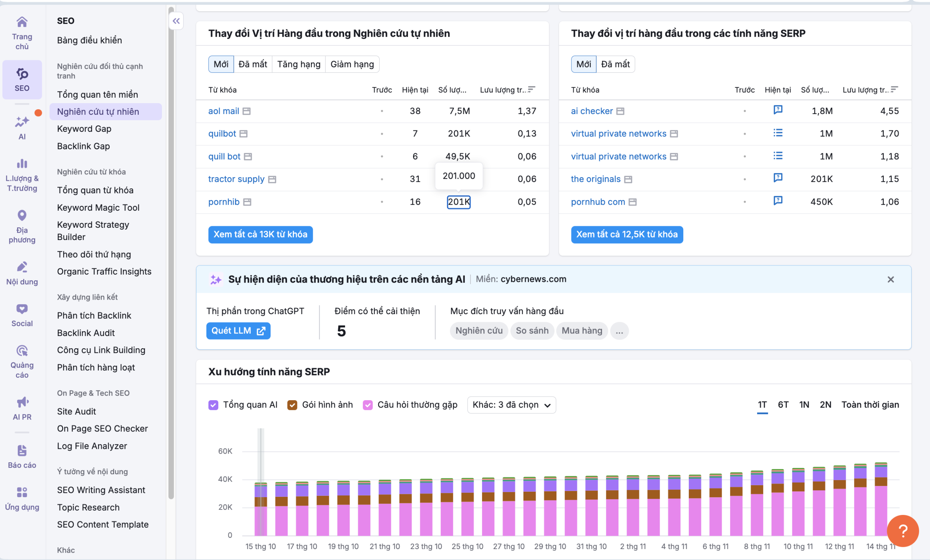This screenshot has width=930, height=560.
Task: Click the Quảng cáo advertising icon
Action: pyautogui.click(x=22, y=351)
